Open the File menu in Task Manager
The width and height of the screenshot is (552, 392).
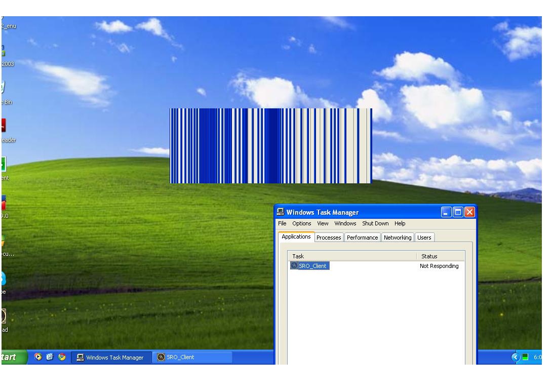pyautogui.click(x=282, y=223)
